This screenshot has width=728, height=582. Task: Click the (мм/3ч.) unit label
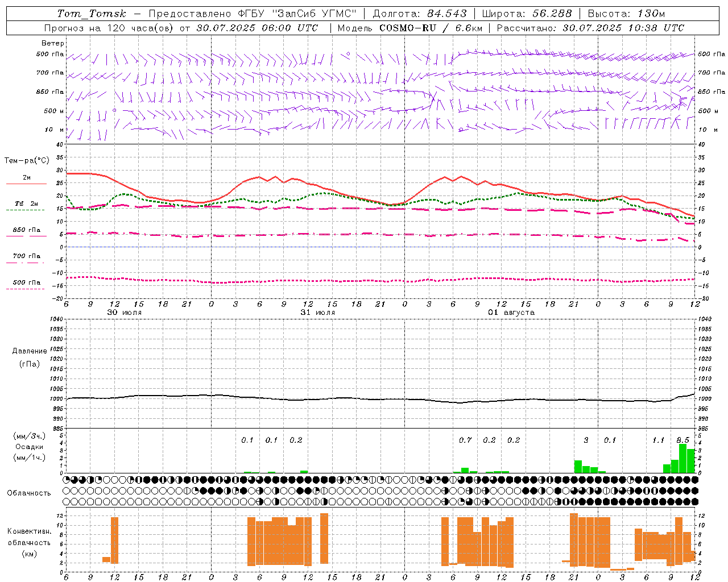30,436
